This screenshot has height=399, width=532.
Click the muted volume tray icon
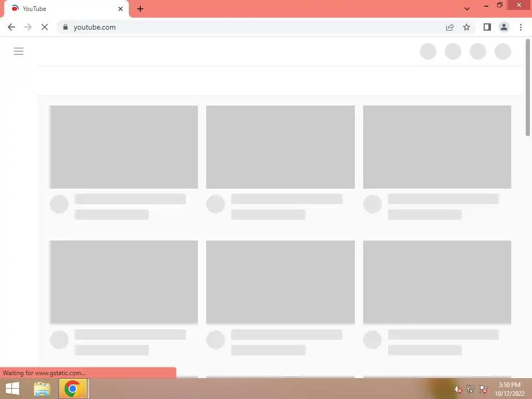tap(458, 389)
